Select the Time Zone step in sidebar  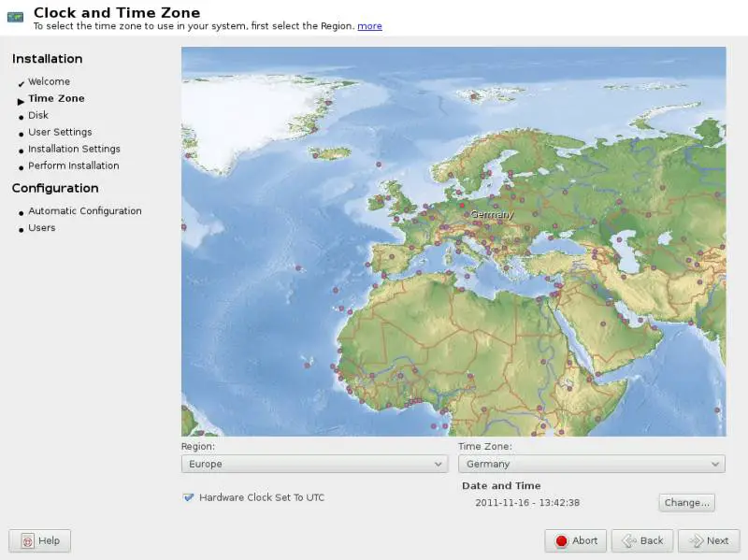tap(56, 98)
